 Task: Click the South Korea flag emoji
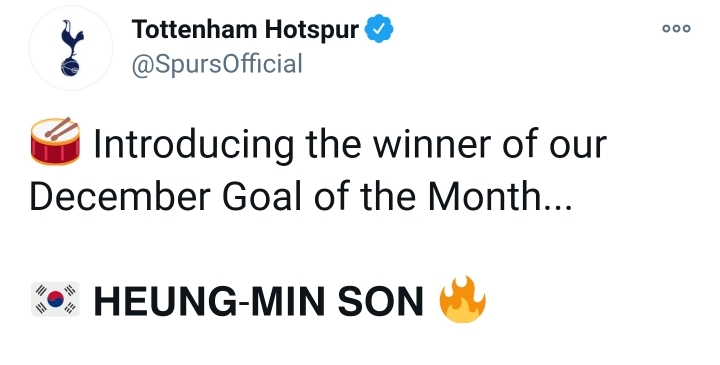point(55,299)
